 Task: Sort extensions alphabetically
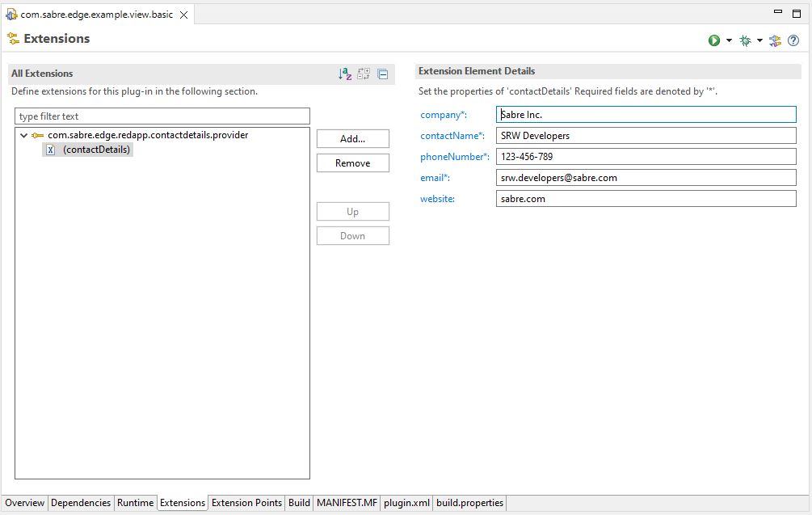(x=345, y=74)
